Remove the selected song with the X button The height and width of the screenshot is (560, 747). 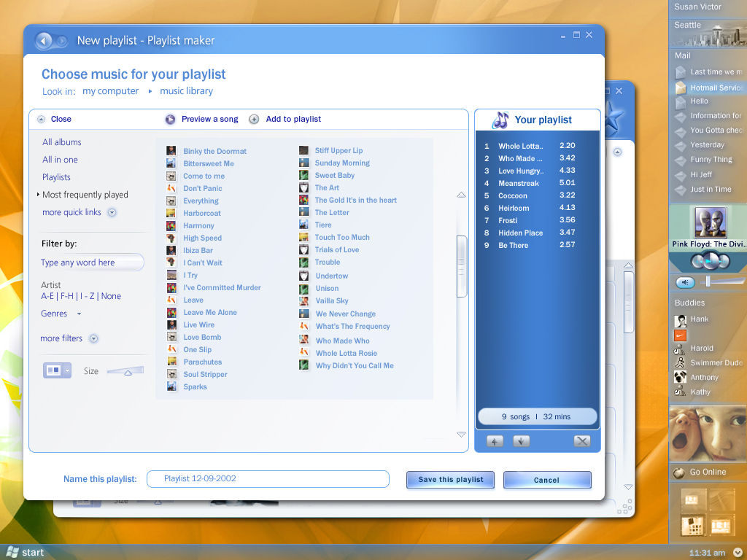(581, 441)
